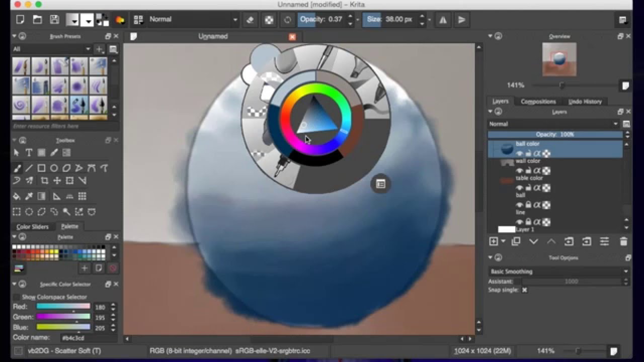Viewport: 644px width, 362px height.
Task: Select the Text tool in the toolbox
Action: click(29, 153)
